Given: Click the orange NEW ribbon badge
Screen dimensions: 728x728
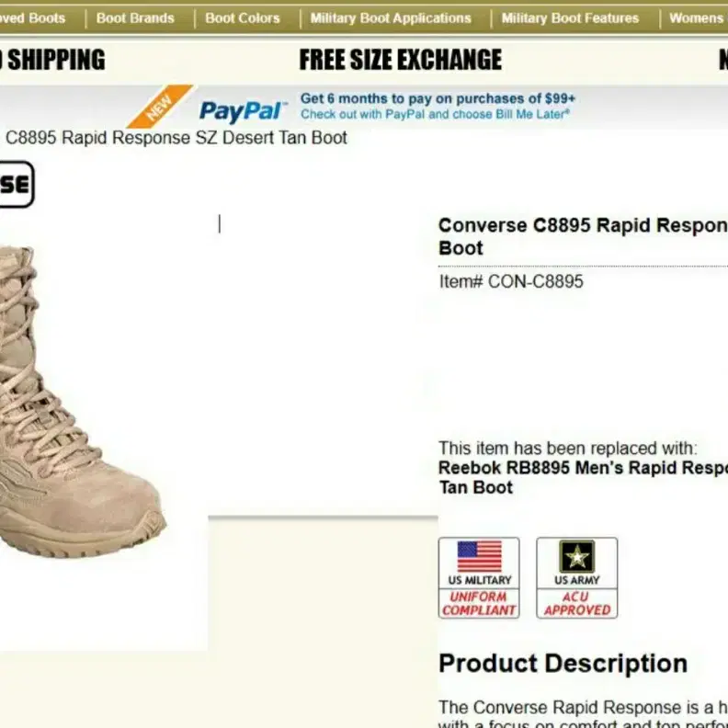Looking at the screenshot, I should pos(161,107).
